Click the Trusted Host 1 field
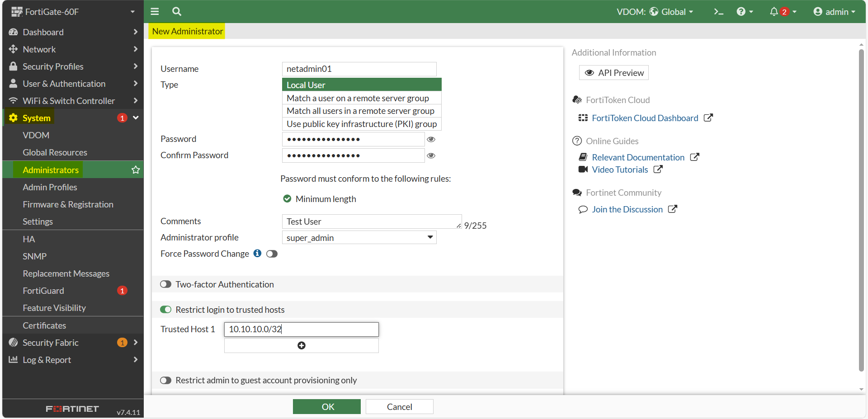 302,330
